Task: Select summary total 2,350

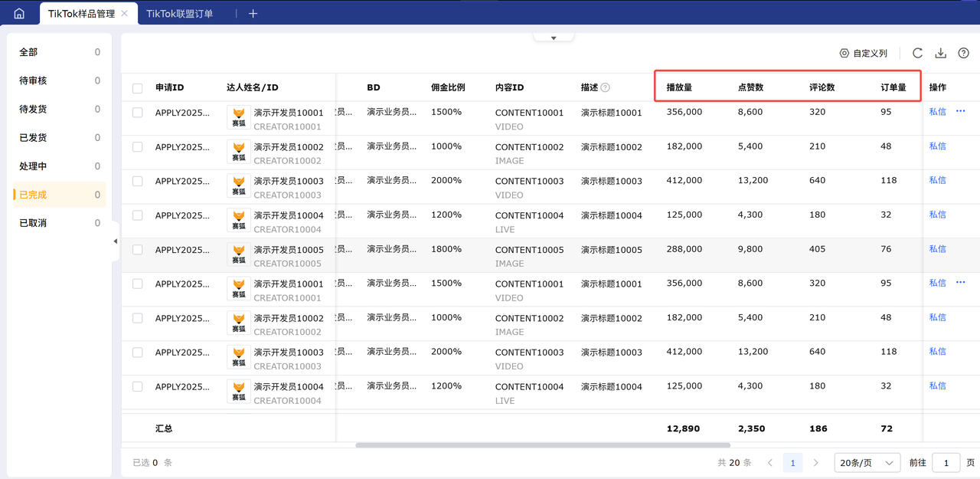Action: [x=752, y=428]
